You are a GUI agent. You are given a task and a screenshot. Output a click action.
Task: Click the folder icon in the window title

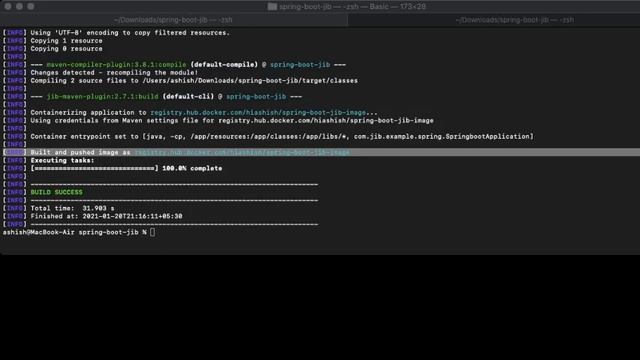tap(272, 7)
